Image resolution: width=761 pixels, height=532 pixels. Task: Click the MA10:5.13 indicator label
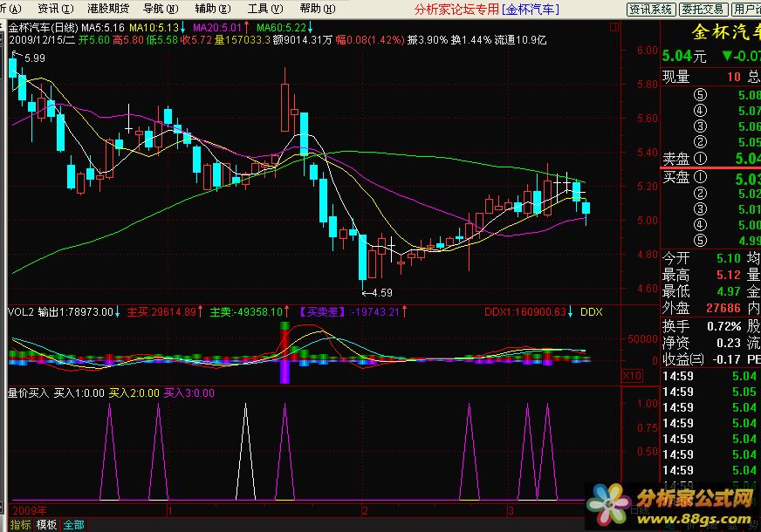click(x=154, y=28)
